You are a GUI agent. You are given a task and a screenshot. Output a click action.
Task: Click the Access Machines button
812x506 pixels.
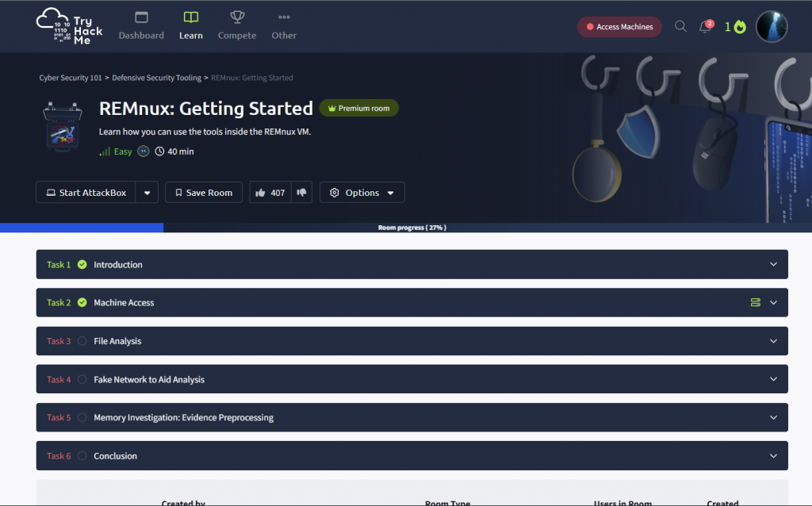click(619, 27)
